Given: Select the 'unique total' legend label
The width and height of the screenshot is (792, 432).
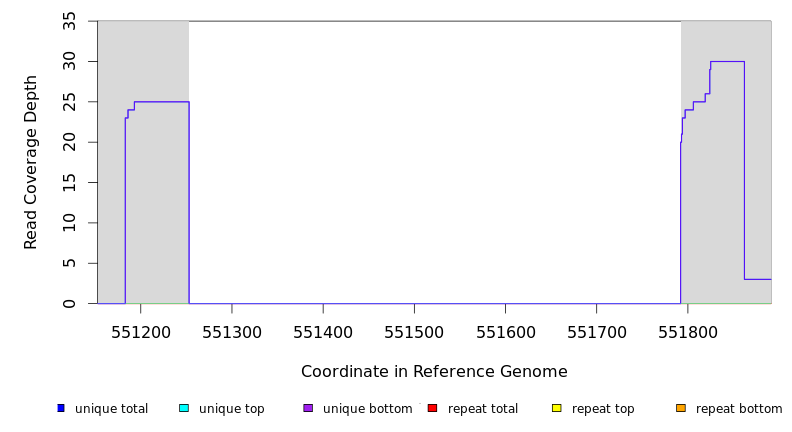Looking at the screenshot, I should 111,409.
